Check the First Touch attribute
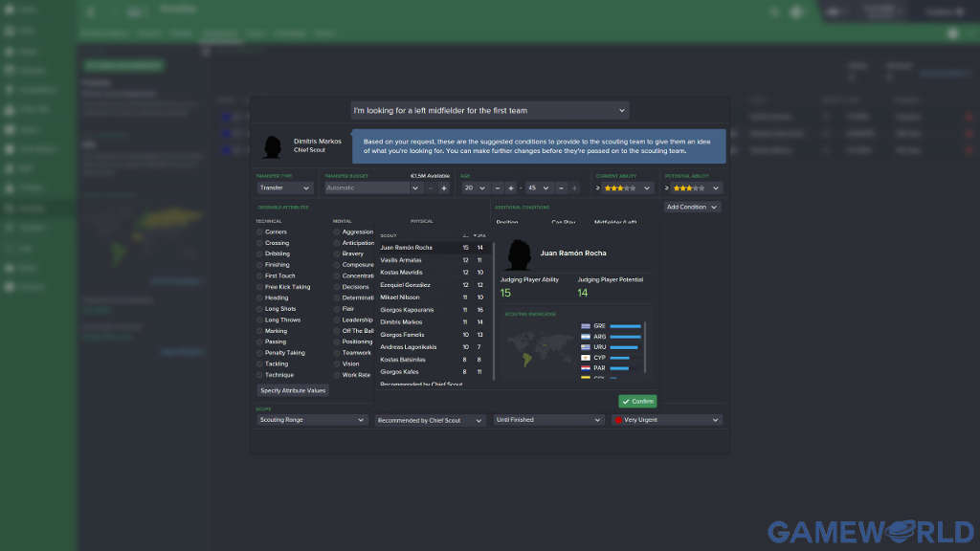 point(259,276)
